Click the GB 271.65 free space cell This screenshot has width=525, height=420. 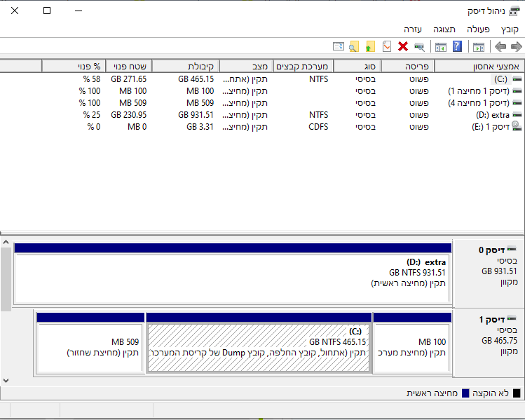pos(128,79)
